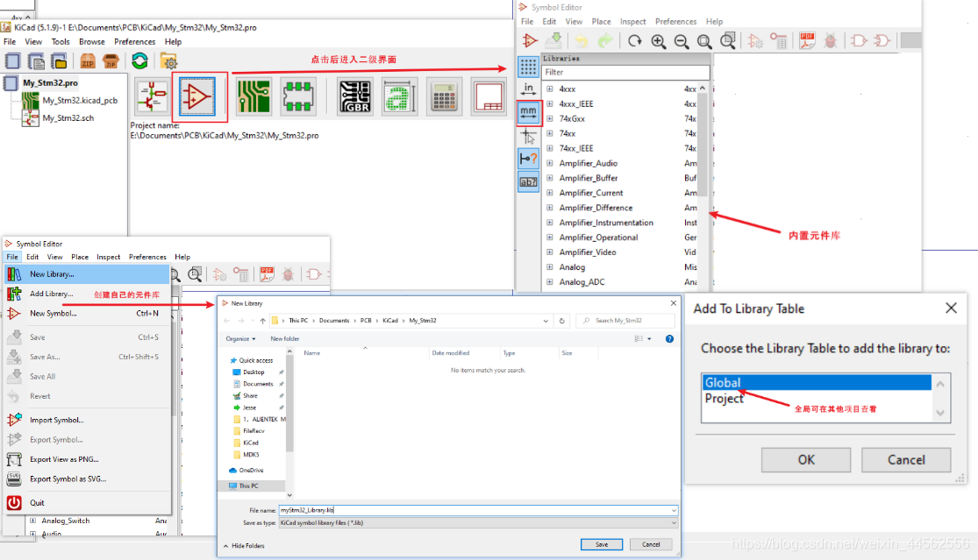
Task: Expand the Analog_ADC library
Action: point(549,281)
